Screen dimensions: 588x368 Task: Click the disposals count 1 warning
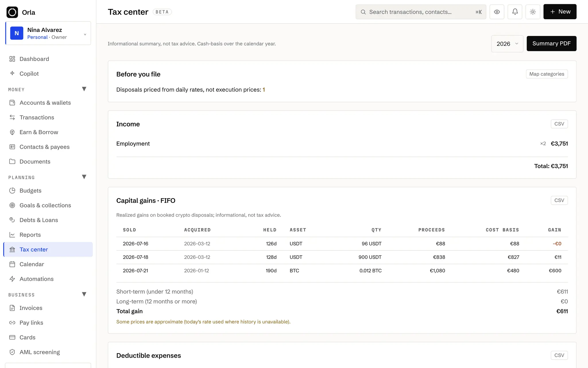264,90
